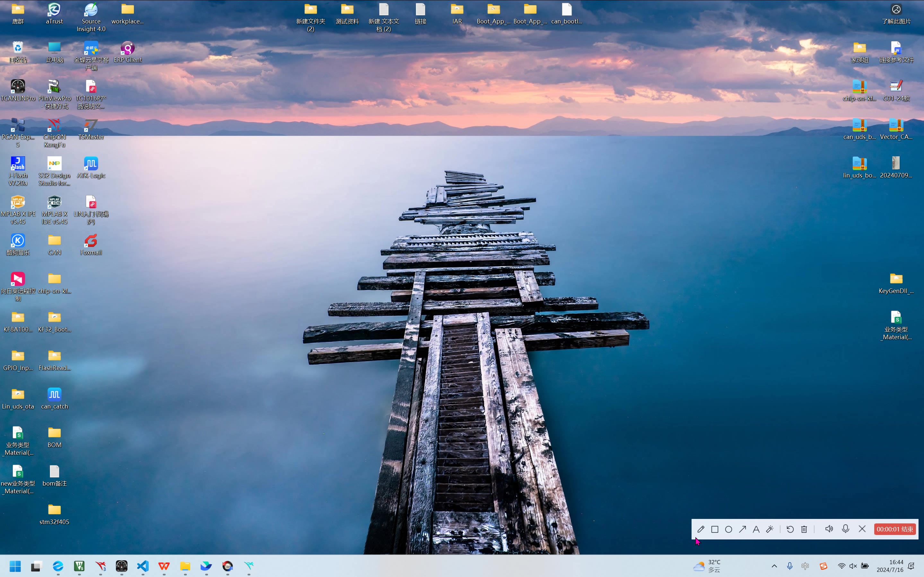Screen dimensions: 924x577
Task: Toggle Chinese input mode indicator in tray
Action: click(805, 566)
